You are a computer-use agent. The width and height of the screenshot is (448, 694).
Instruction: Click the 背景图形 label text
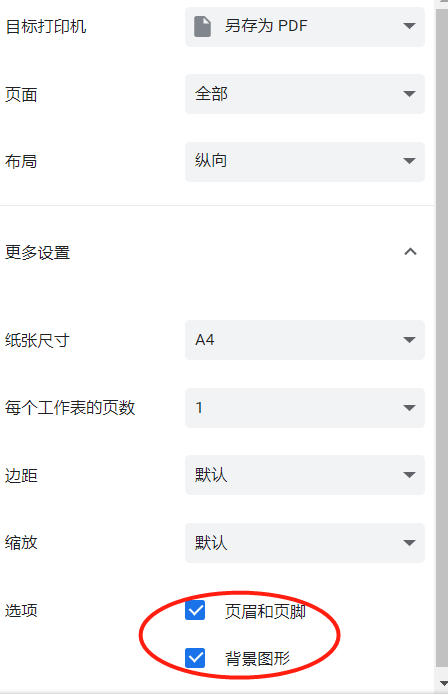click(x=258, y=659)
